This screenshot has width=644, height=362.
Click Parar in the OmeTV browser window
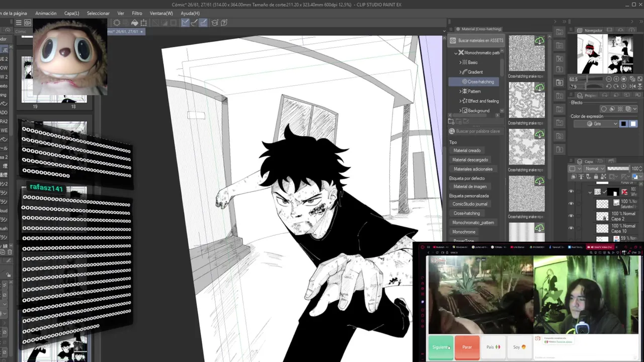tap(467, 347)
